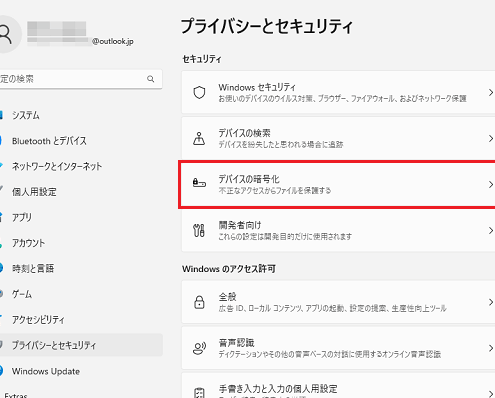The height and width of the screenshot is (398, 495).
Task: Click the 全般 padlock icon
Action: click(199, 302)
